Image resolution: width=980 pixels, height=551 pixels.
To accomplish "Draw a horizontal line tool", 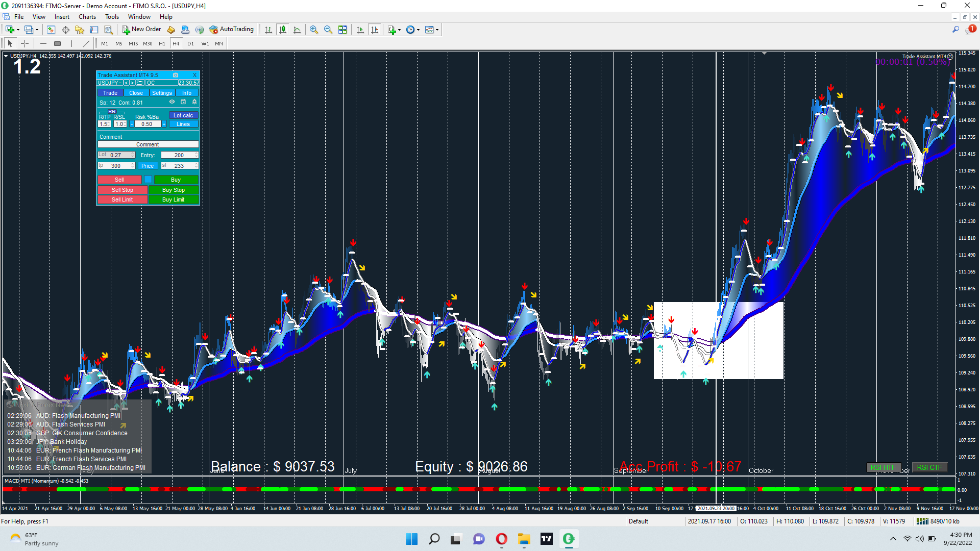I will click(x=43, y=43).
